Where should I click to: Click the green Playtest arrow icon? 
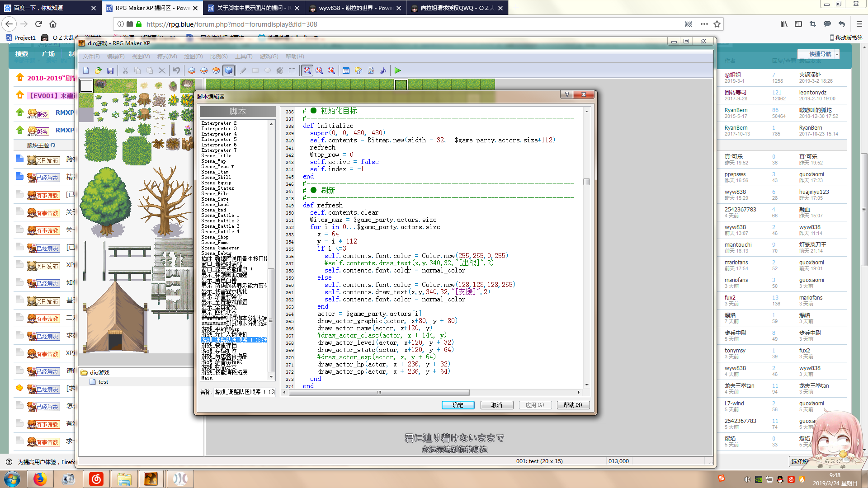tap(398, 70)
